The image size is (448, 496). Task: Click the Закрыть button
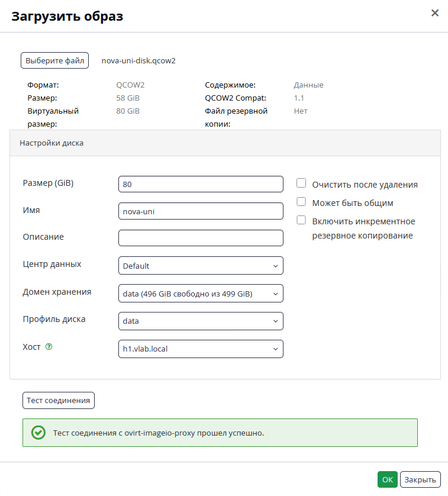(420, 479)
